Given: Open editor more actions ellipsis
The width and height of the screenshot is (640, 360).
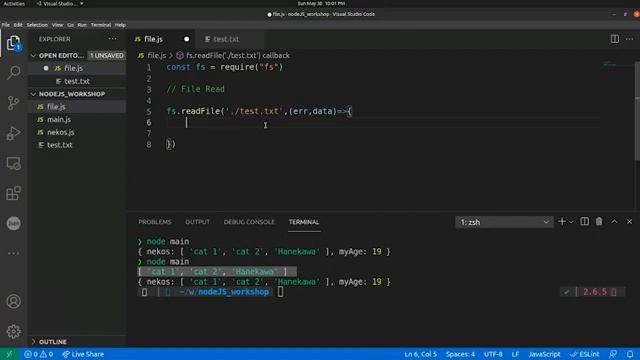Looking at the screenshot, I should (629, 39).
